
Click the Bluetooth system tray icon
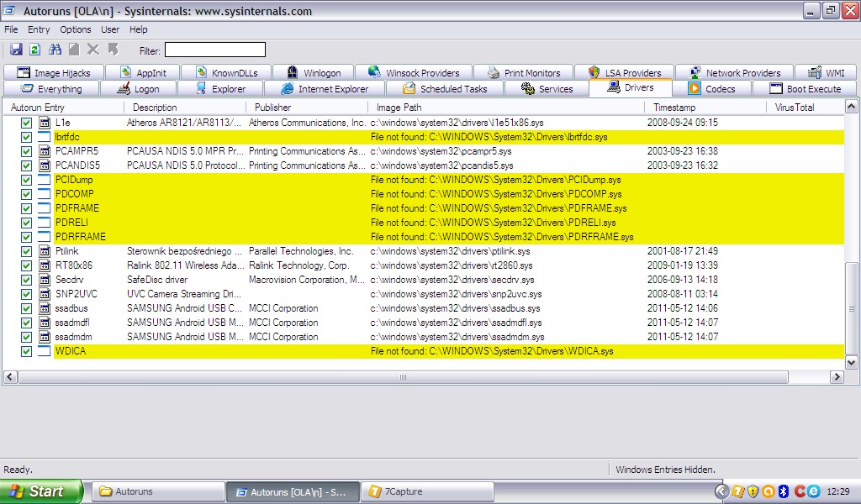pos(784,491)
